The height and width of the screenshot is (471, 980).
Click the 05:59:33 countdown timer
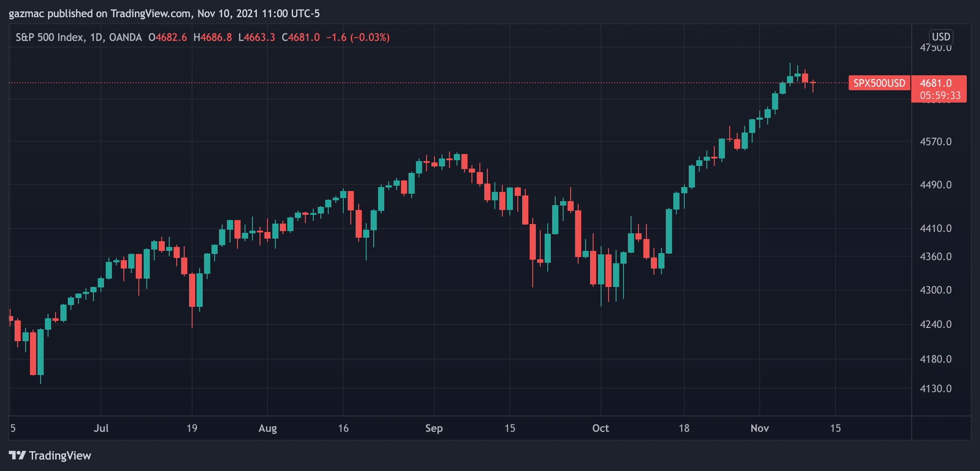pyautogui.click(x=940, y=96)
